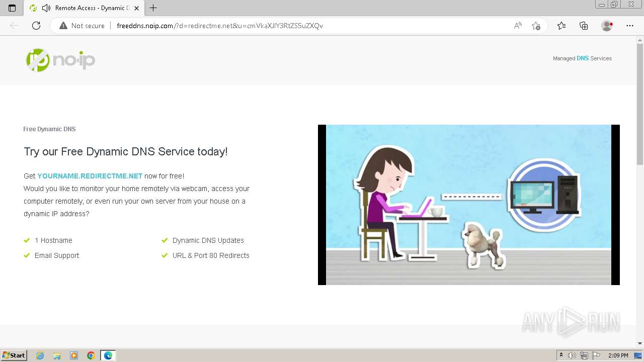Click the checkmark beside URL & Port 80 Redirects
644x362 pixels.
165,255
